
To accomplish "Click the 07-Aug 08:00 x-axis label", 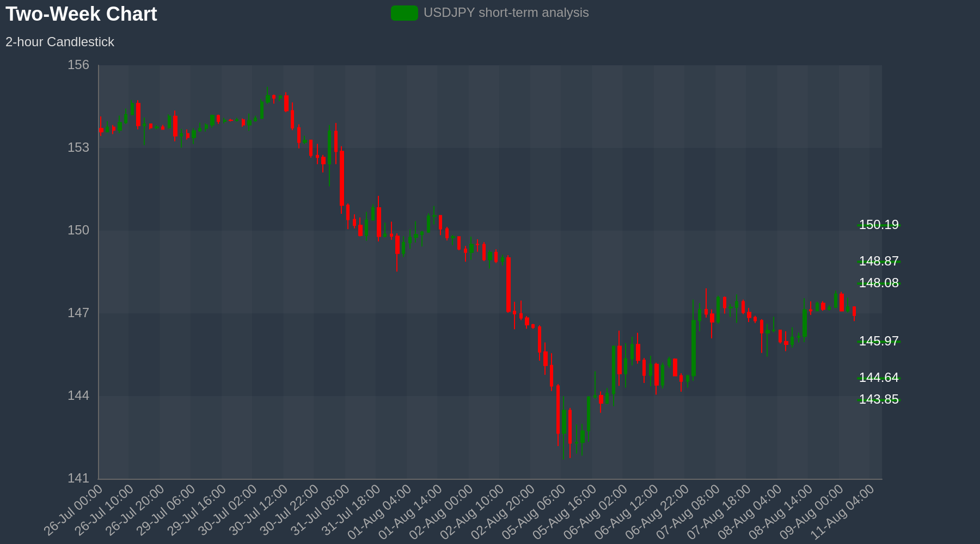I will click(689, 511).
